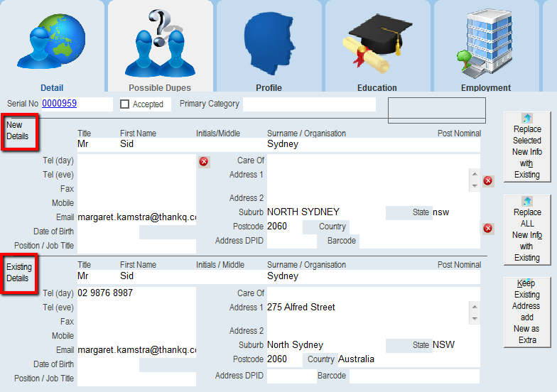The height and width of the screenshot is (392, 557).
Task: Open the Education graduation cap tab
Action: point(377,48)
